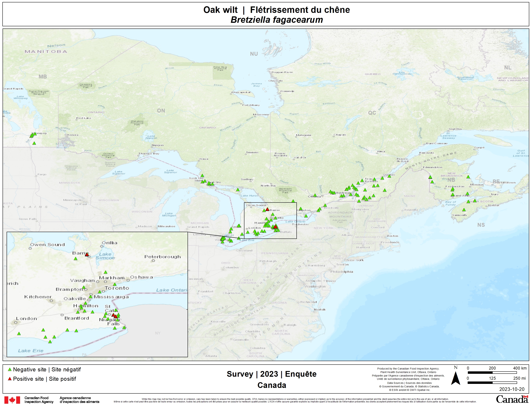
Task: Click the Produced by the Canadian Food Inspection Agency credit
Action: click(x=408, y=369)
